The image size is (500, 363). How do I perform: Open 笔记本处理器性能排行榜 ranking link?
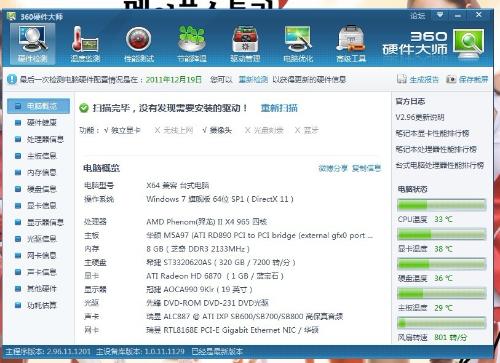436,149
